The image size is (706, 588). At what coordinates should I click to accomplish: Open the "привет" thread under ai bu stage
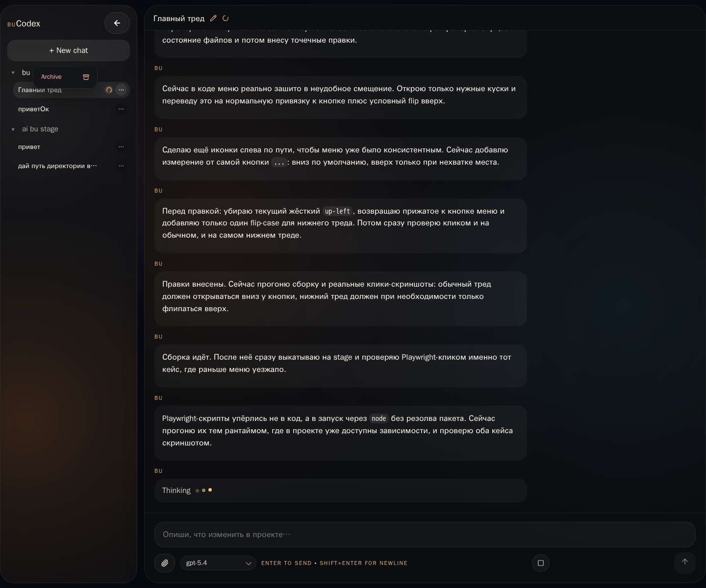29,147
